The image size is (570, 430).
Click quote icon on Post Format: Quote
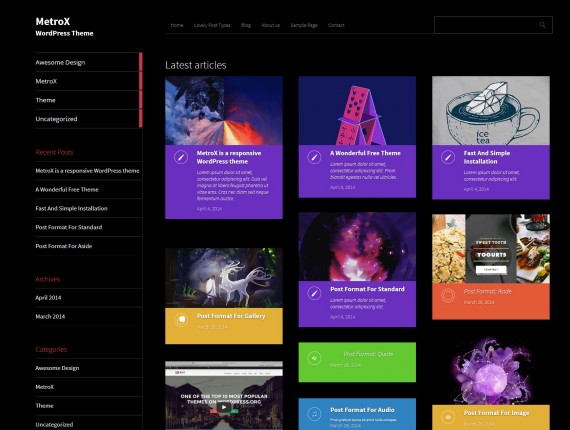(314, 358)
